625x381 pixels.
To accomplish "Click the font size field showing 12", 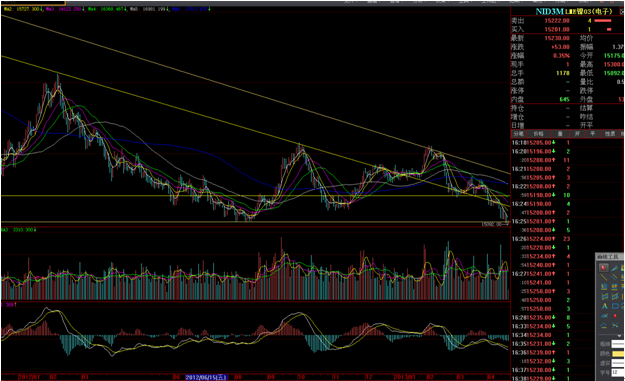I will (x=618, y=372).
